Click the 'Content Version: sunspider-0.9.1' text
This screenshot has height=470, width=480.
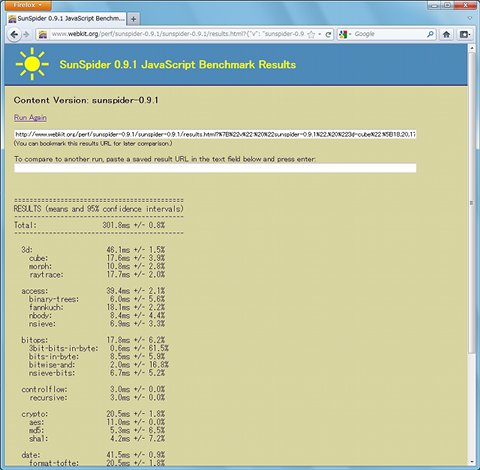pyautogui.click(x=86, y=100)
